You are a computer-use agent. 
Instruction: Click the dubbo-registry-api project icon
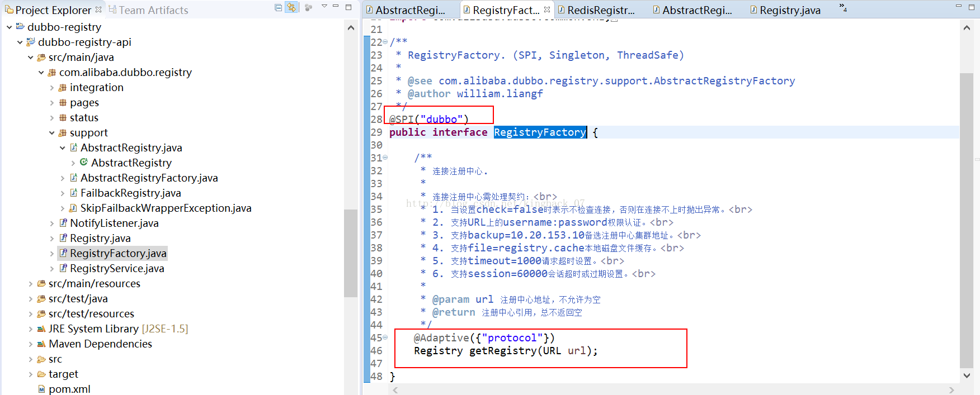[31, 42]
